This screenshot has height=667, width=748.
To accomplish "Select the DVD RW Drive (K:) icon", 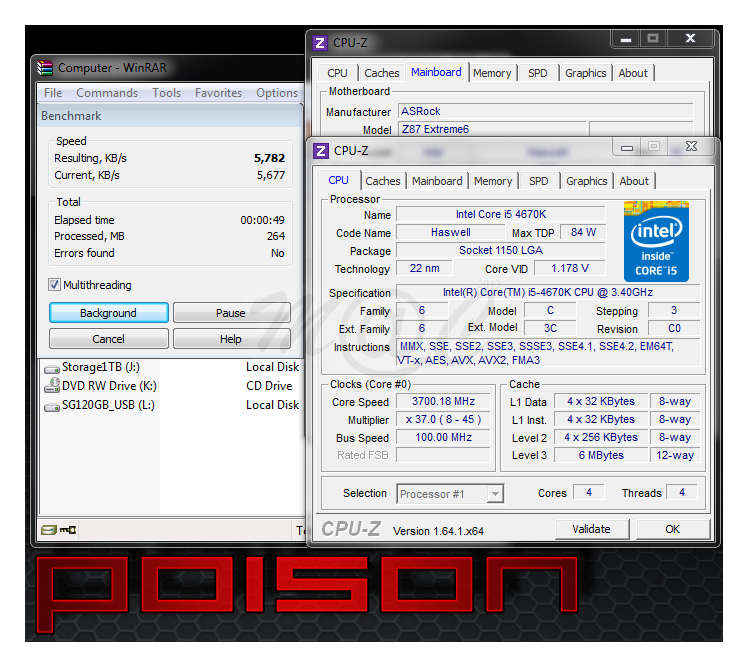I will click(x=52, y=386).
